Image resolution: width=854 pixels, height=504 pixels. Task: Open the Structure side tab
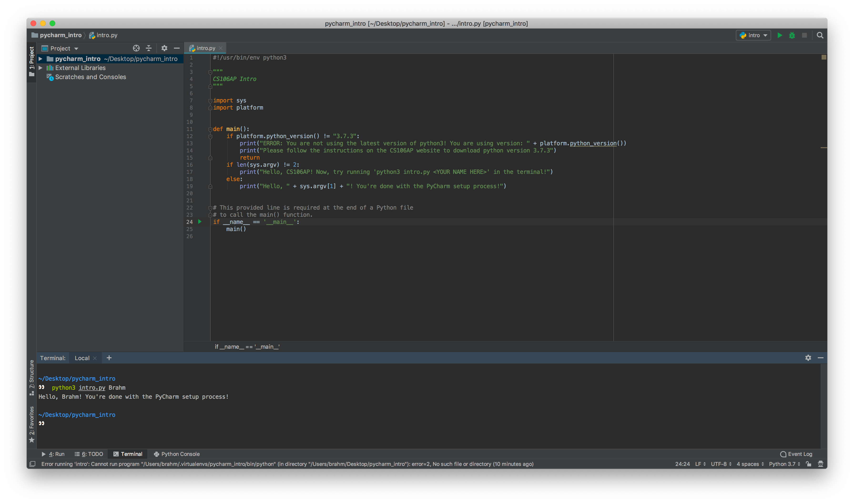click(32, 378)
